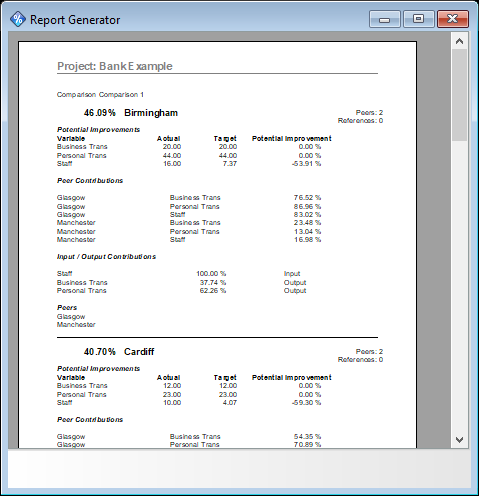
Task: Click the 'Actual' column header under Birmingham
Action: tap(168, 138)
